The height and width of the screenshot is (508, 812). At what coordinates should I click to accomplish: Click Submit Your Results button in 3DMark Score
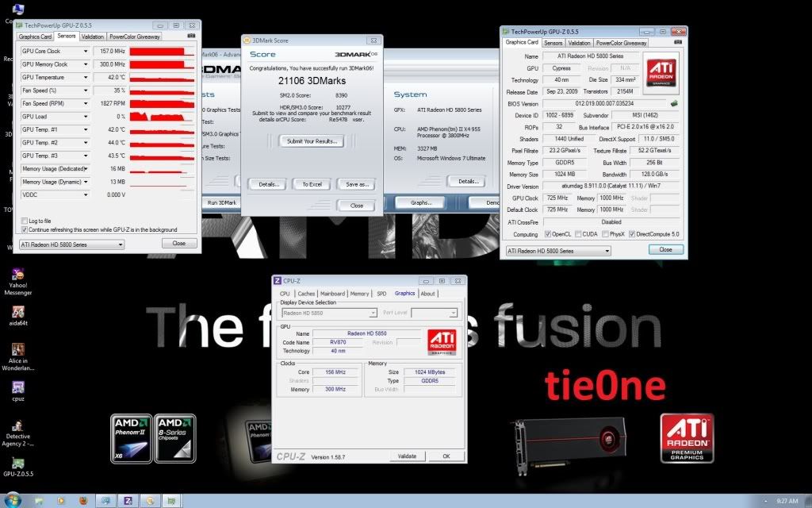tap(312, 141)
